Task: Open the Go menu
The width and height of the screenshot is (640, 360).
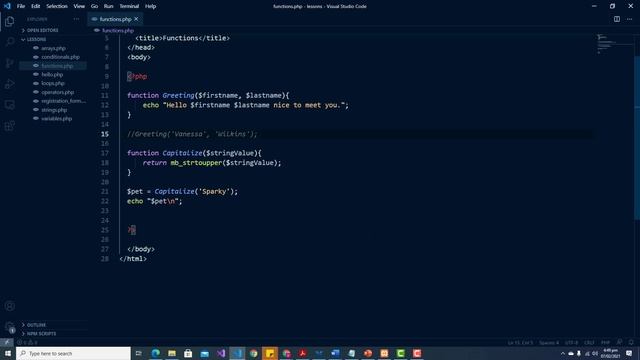Action: point(94,6)
